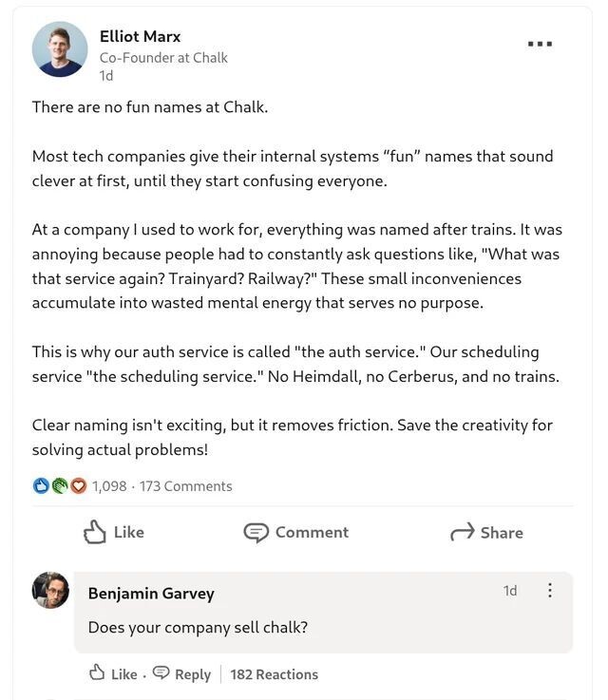Open the post's three-dot options menu
Image resolution: width=608 pixels, height=700 pixels.
(540, 44)
